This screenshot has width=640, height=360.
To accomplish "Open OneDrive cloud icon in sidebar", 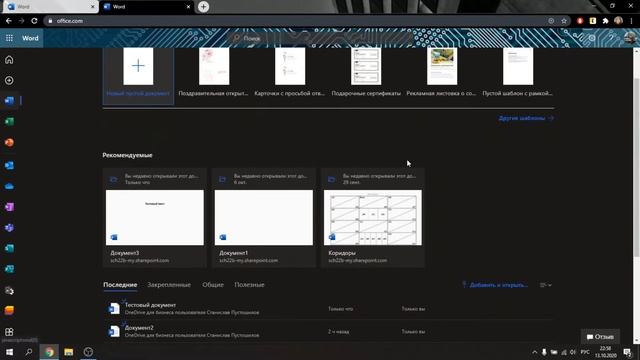I will 9,186.
